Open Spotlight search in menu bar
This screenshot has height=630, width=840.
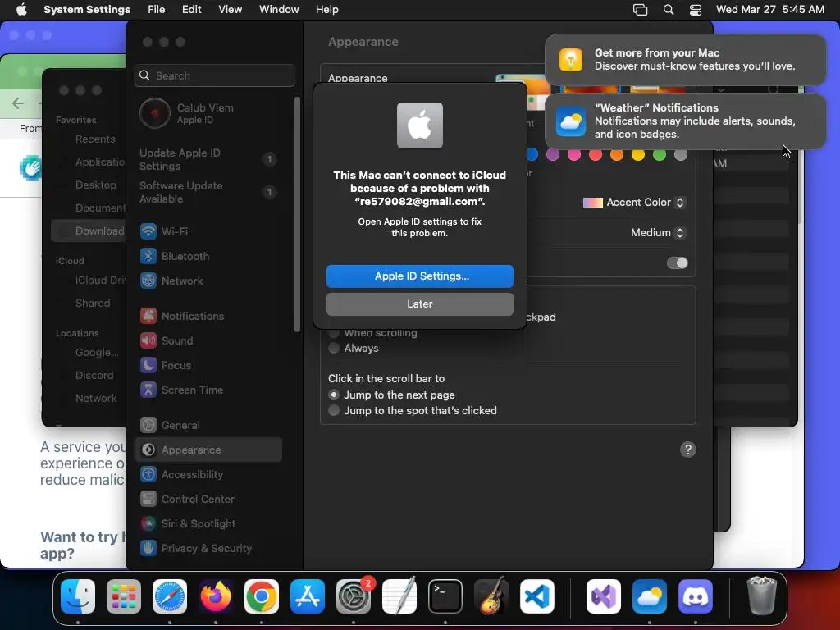click(668, 10)
